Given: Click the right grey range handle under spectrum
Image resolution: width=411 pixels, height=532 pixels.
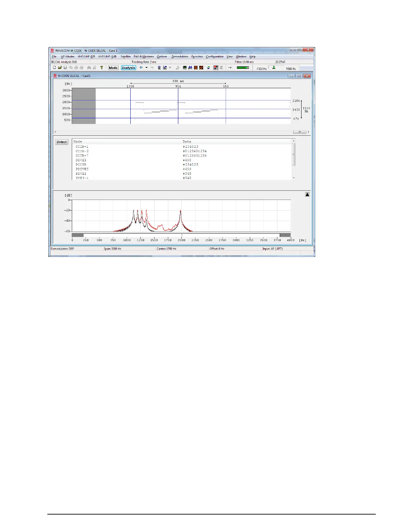Looking at the screenshot, I should pos(285,235).
